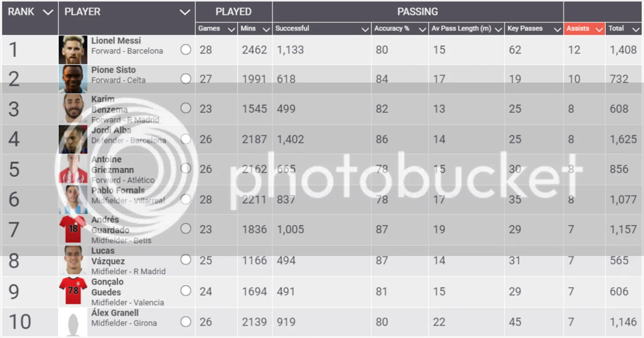Open Pione Sisto's player name link
Viewport: 644px width, 338px height.
tap(113, 70)
